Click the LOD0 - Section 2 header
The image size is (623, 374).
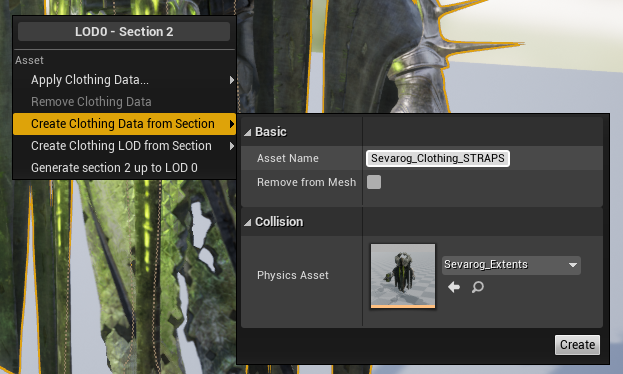[x=124, y=32]
